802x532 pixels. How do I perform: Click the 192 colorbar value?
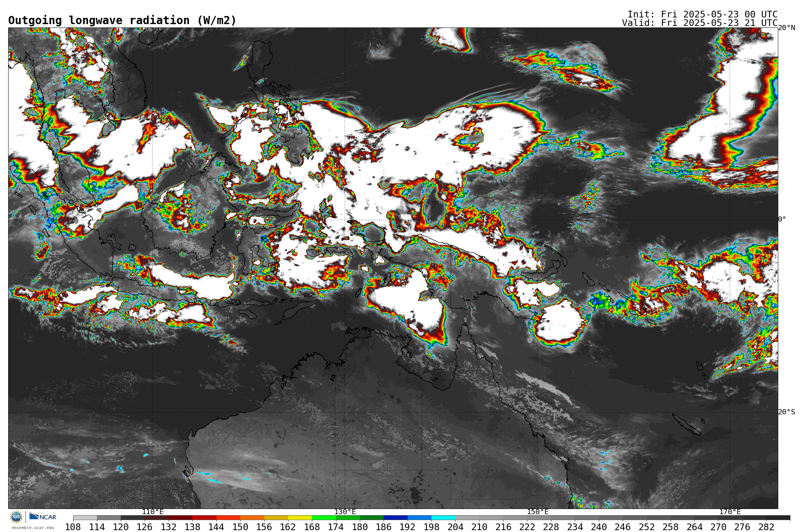408,527
